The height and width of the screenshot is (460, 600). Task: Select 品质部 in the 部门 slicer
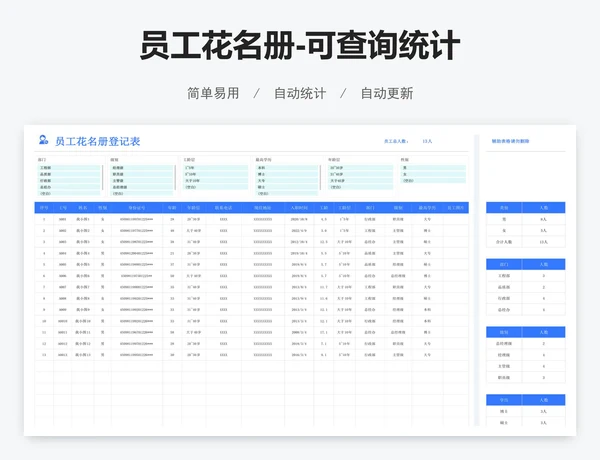68,175
